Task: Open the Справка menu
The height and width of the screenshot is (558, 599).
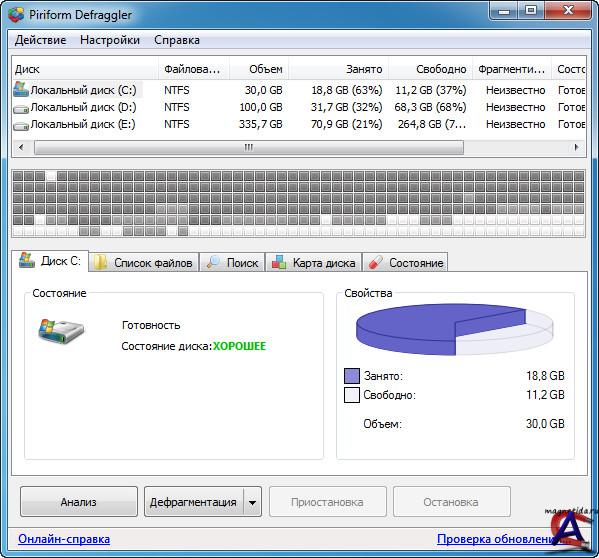Action: tap(177, 40)
